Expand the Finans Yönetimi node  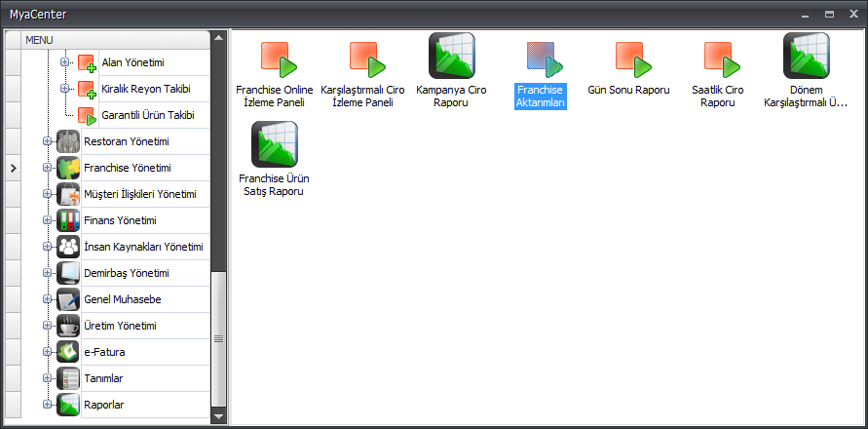click(x=47, y=220)
